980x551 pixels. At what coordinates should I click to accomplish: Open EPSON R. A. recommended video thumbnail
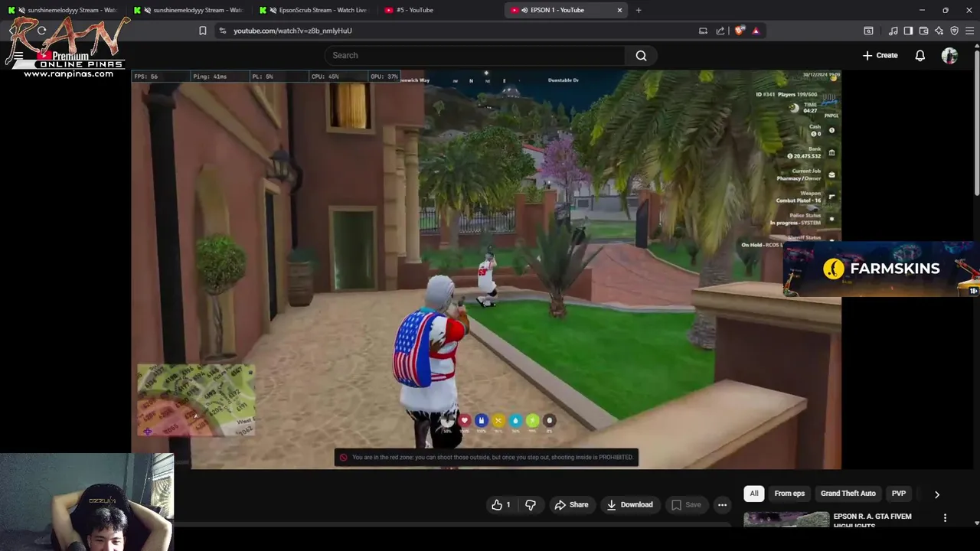pos(786,520)
